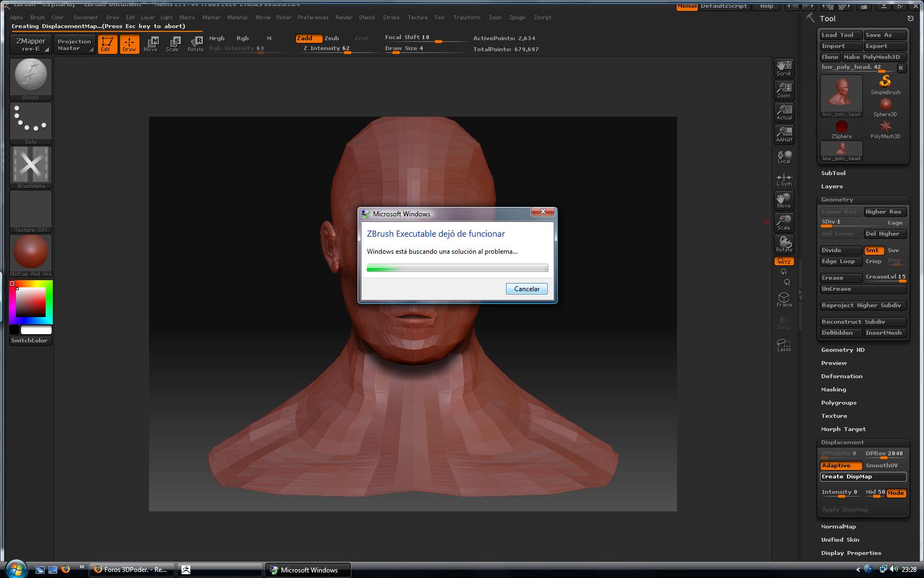Image resolution: width=924 pixels, height=578 pixels.
Task: Click the Windows Start orb
Action: point(16,568)
